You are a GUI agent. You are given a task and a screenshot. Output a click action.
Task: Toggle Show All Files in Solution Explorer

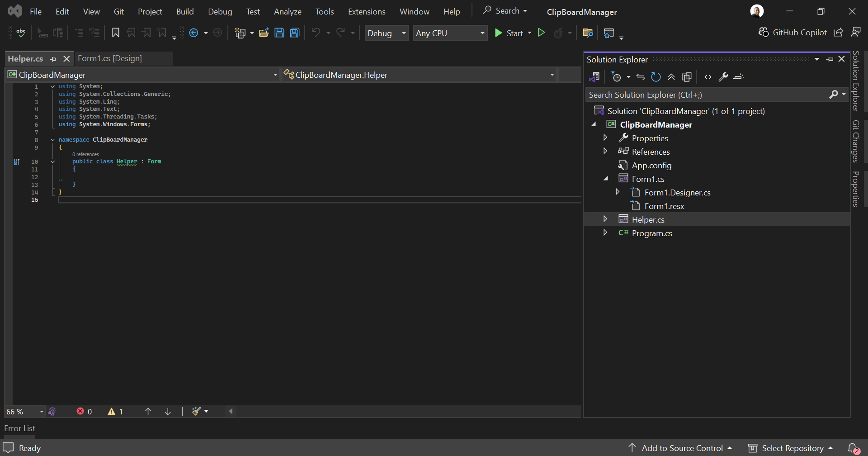click(687, 77)
